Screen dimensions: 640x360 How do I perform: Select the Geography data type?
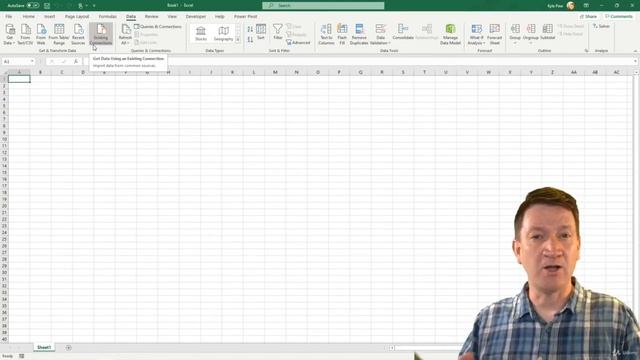(223, 33)
